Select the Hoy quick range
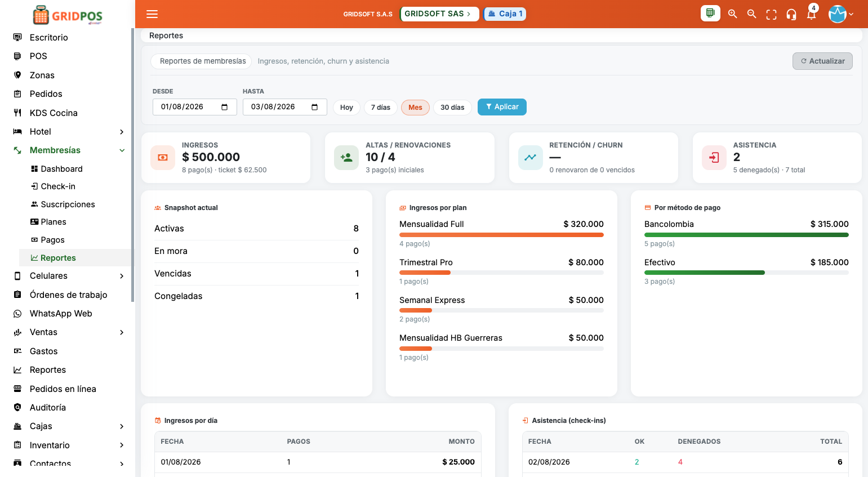 (346, 107)
